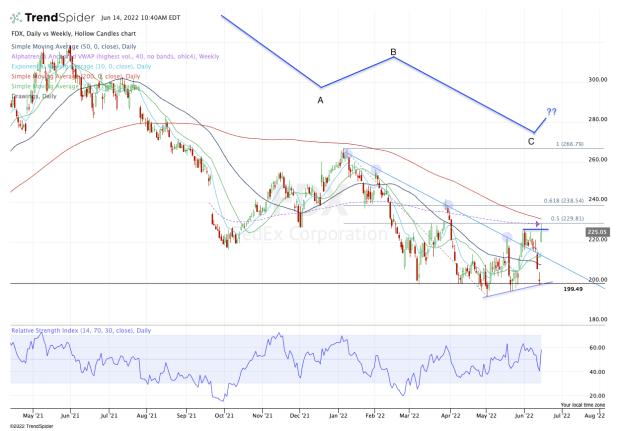Viewport: 620px width, 431px height.
Task: Click the May '22 date axis label
Action: tap(486, 416)
